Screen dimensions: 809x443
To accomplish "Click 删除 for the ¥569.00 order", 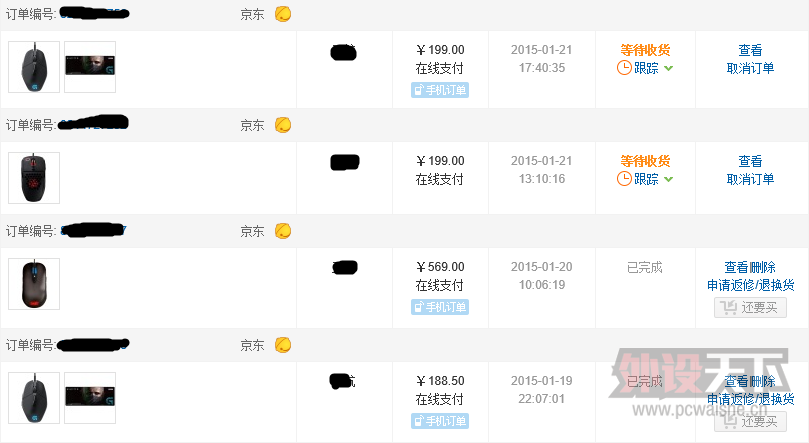I will click(x=763, y=267).
